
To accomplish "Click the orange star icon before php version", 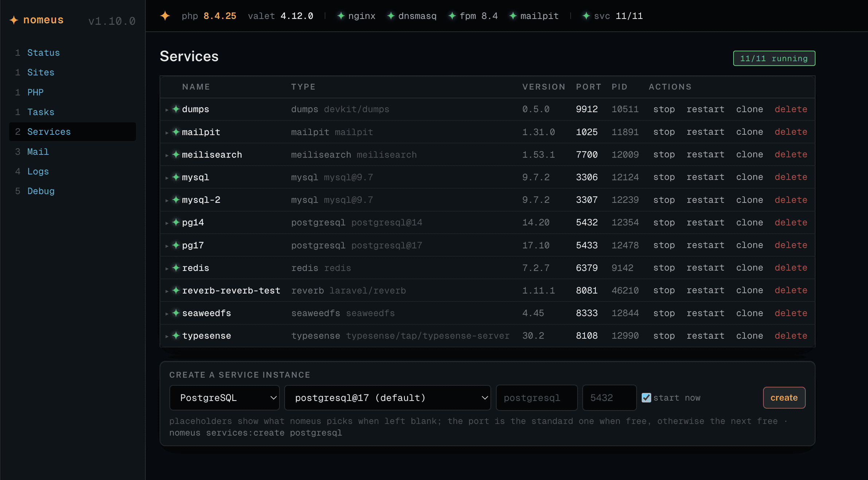I will click(x=165, y=16).
